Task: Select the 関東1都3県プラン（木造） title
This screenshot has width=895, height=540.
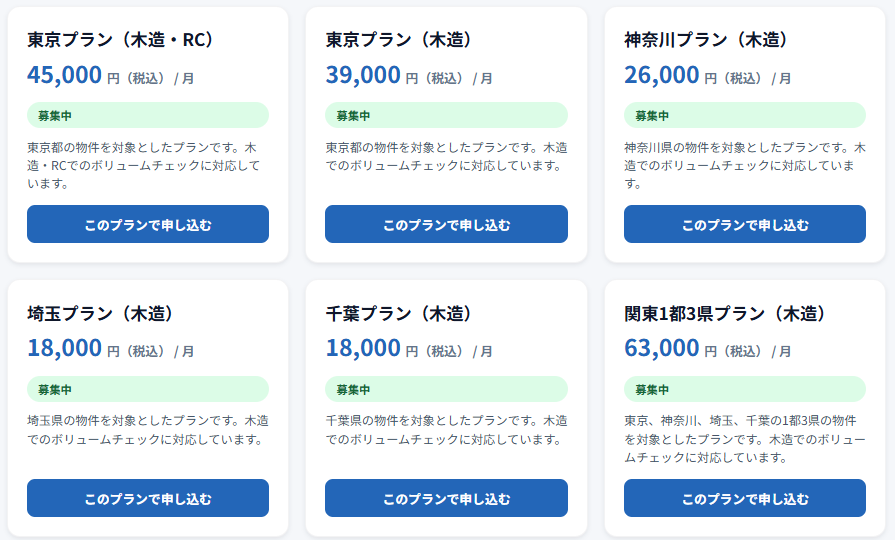Action: 726,313
